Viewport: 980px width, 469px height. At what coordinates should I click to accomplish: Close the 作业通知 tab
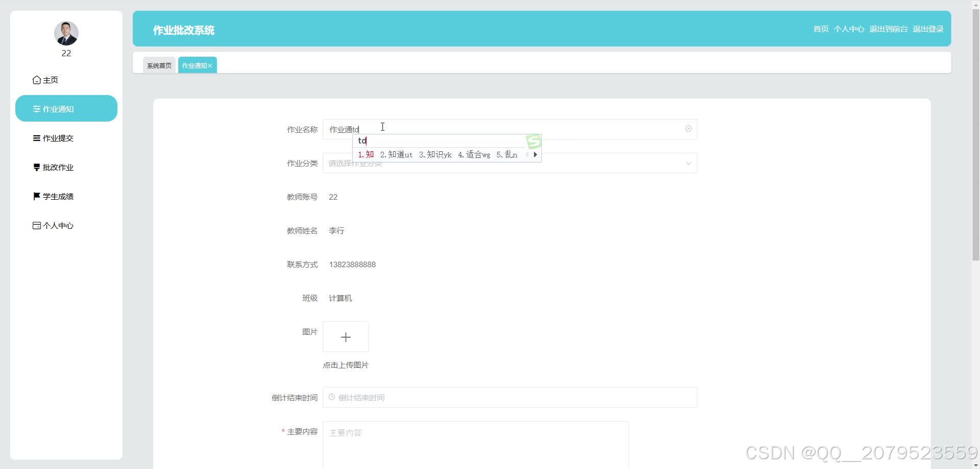(210, 65)
